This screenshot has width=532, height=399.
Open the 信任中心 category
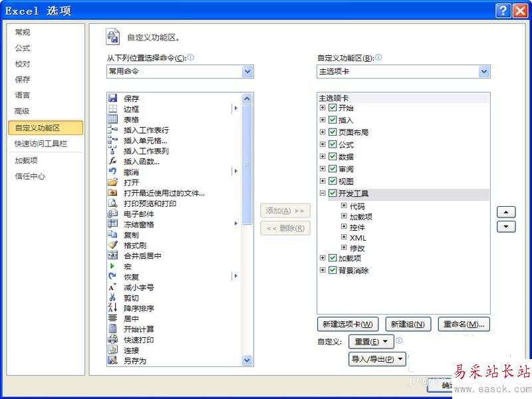click(30, 176)
